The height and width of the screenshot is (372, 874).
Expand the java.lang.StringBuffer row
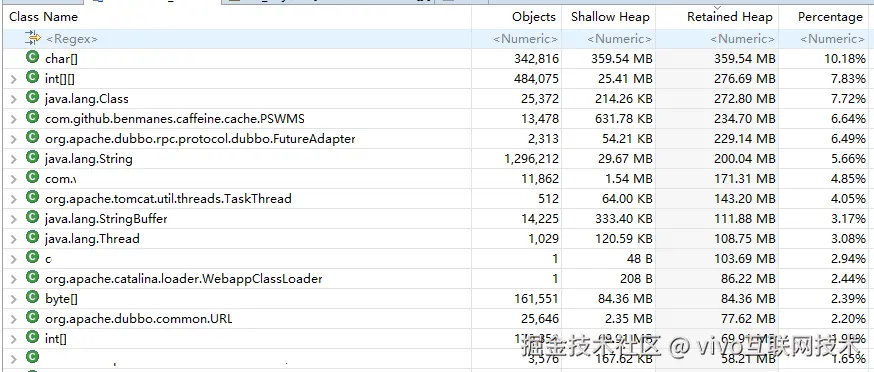click(14, 219)
